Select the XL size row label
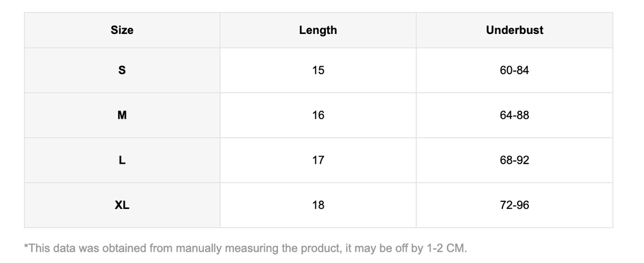This screenshot has height=263, width=644. (x=122, y=205)
